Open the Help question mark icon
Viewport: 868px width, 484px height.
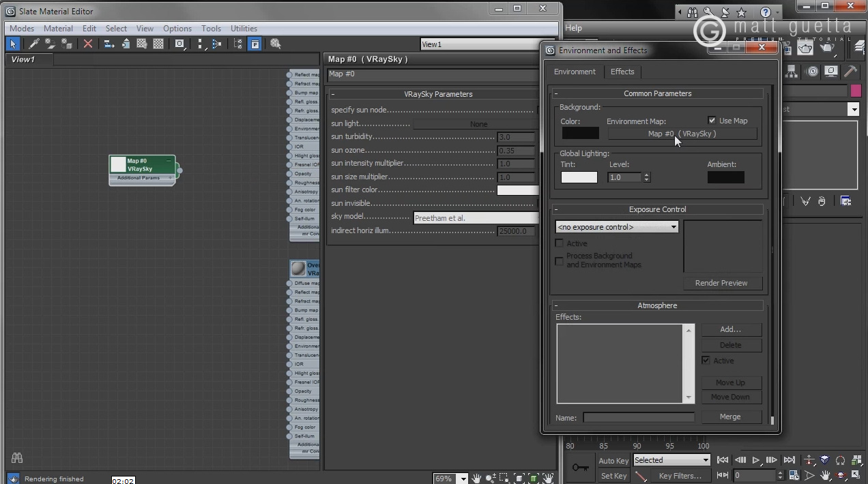[x=766, y=12]
